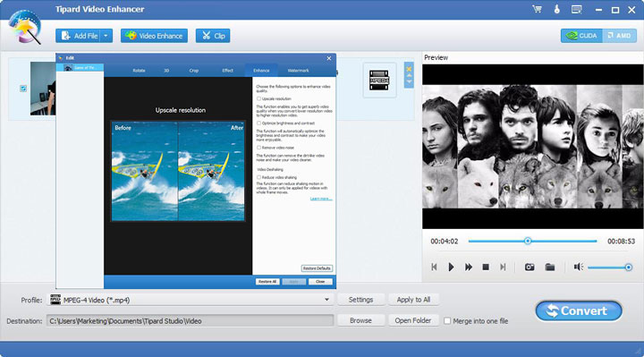This screenshot has width=644, height=357.
Task: Open snapshot folder icon
Action: point(549,268)
